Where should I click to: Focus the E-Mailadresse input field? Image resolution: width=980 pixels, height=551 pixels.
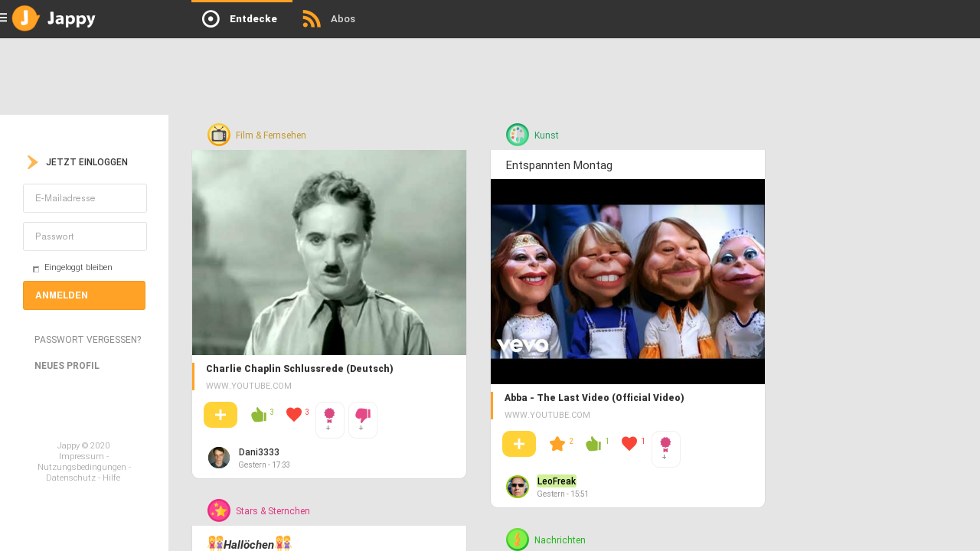85,198
